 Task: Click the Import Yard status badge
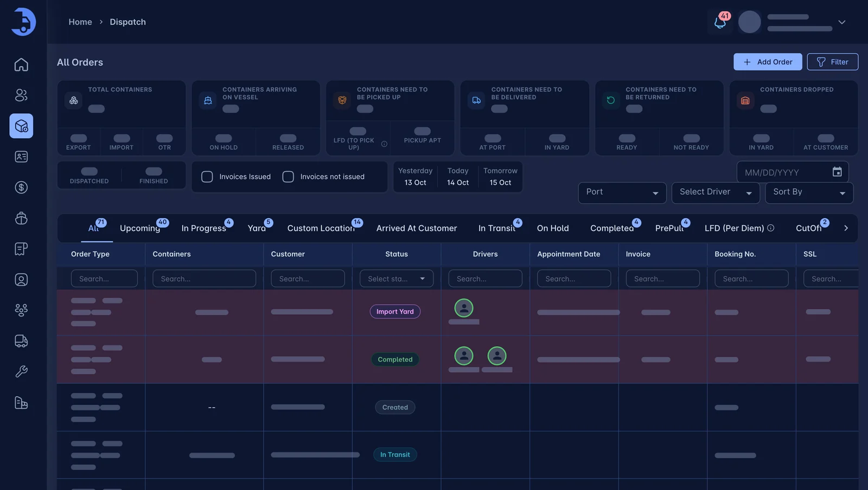(x=395, y=312)
